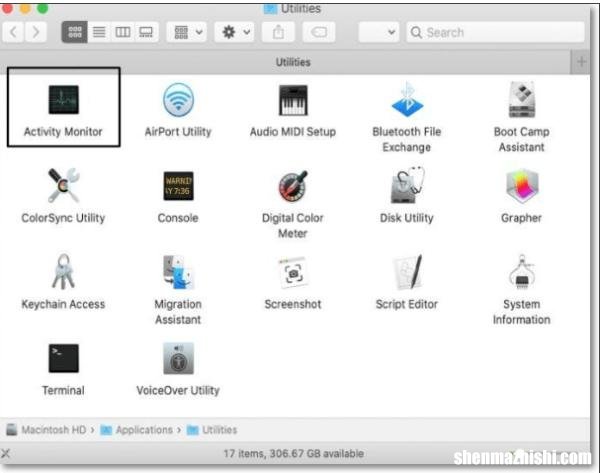
Task: Click the AirPort Utility label text
Action: pos(178,132)
